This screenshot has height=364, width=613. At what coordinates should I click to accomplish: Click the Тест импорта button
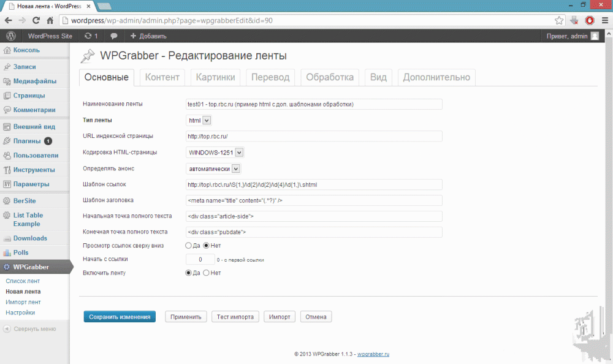tap(235, 317)
